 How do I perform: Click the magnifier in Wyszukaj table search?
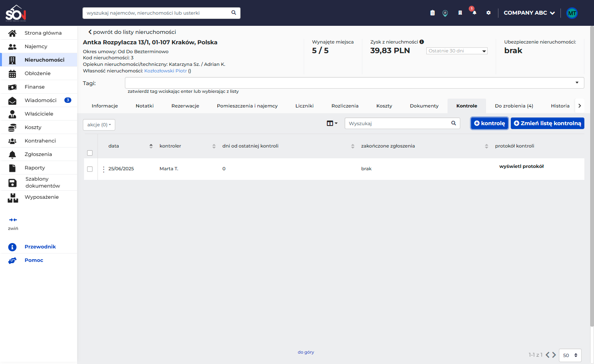pyautogui.click(x=454, y=123)
